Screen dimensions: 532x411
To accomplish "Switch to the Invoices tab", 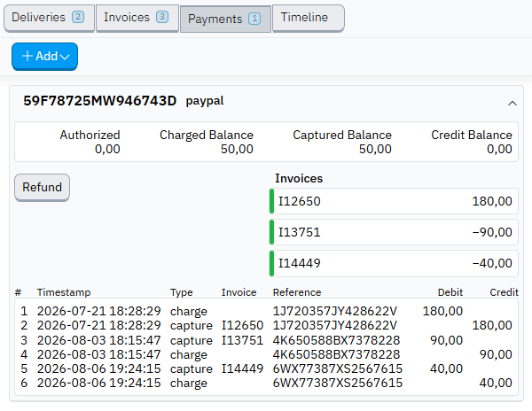I will point(137,18).
